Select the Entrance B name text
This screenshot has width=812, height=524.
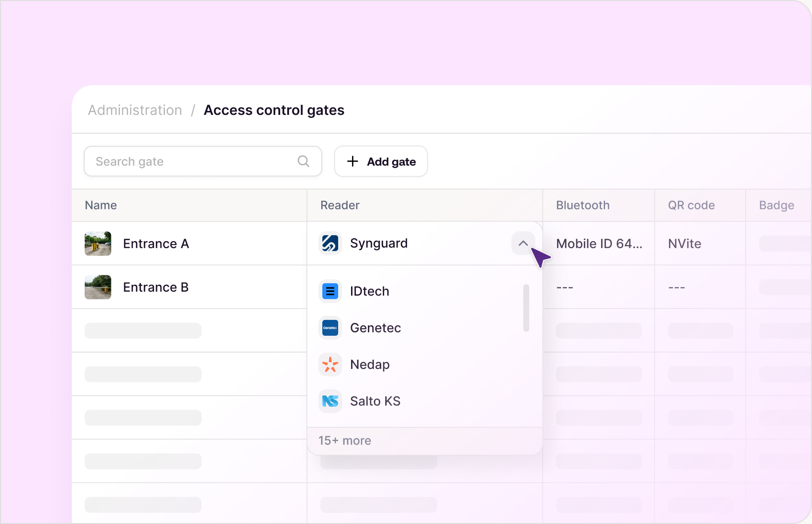point(156,287)
